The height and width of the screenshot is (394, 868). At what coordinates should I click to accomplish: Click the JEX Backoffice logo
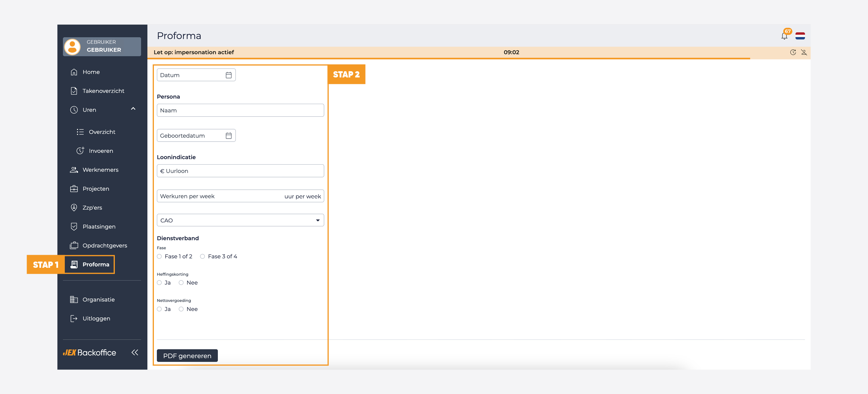tap(89, 352)
